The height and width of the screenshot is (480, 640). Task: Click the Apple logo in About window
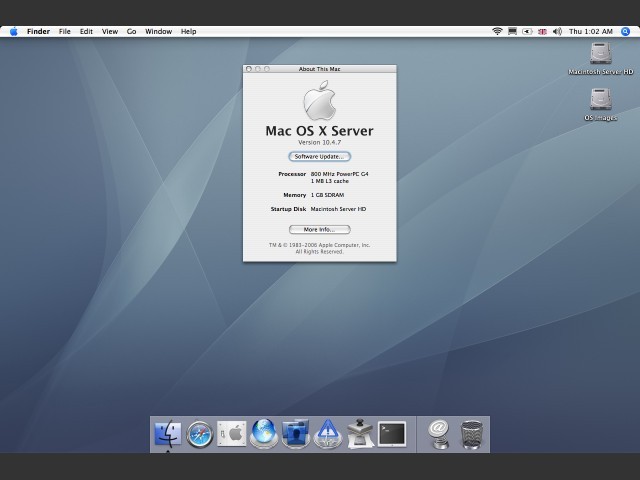[x=320, y=100]
